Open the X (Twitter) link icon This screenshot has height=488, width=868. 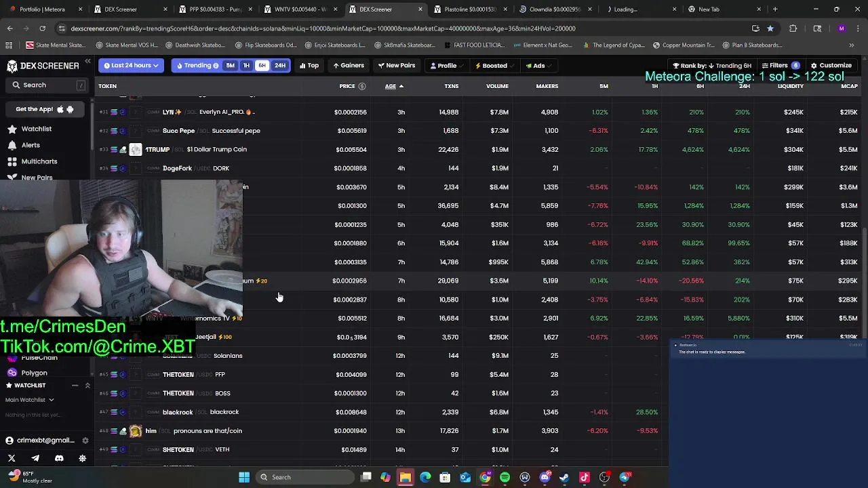[x=12, y=458]
